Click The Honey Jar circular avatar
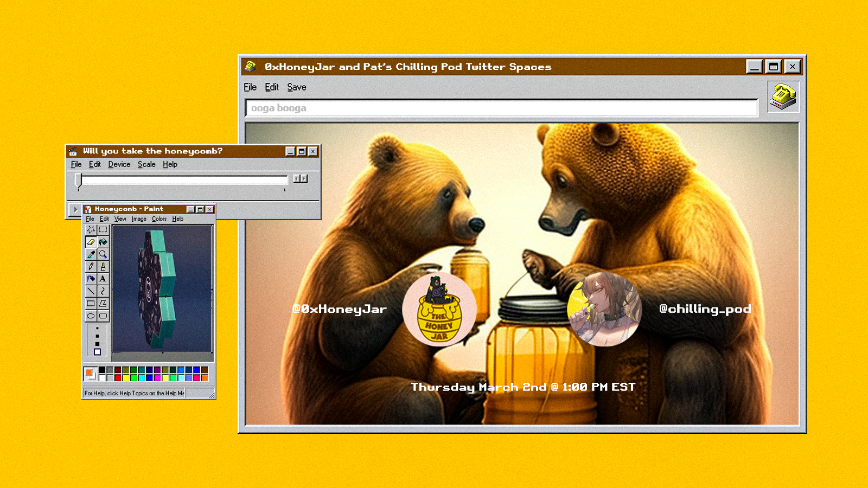The width and height of the screenshot is (868, 488). point(439,310)
